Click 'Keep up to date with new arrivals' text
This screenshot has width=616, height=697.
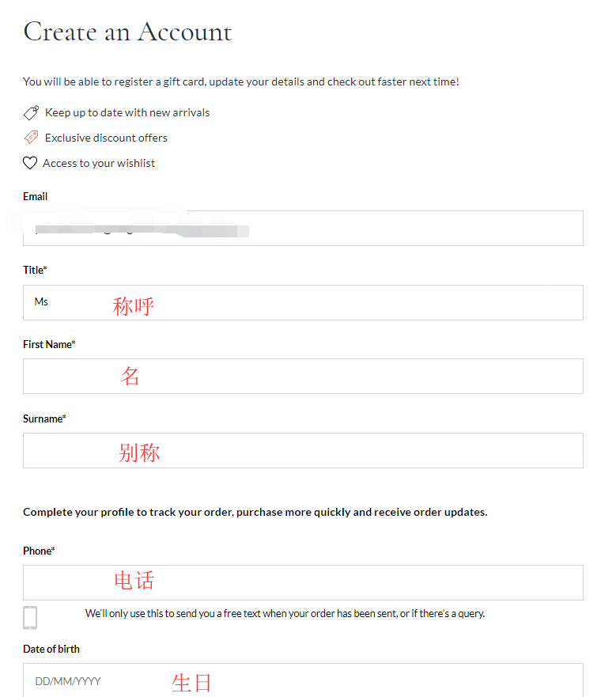click(127, 112)
